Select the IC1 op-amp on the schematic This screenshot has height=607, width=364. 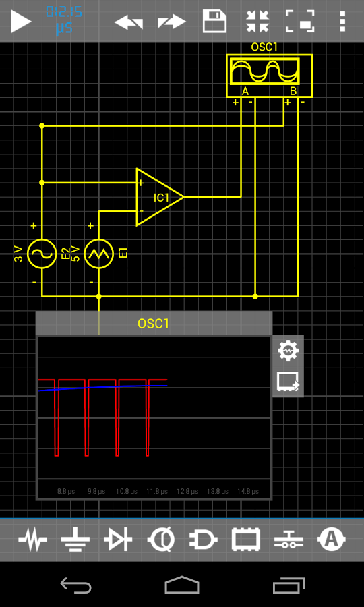click(x=160, y=197)
